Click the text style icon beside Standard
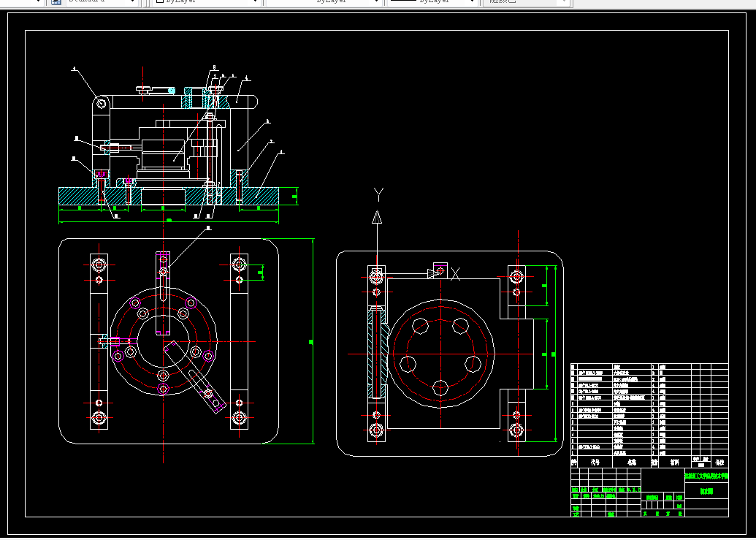Image resolution: width=756 pixels, height=540 pixels. click(x=56, y=2)
